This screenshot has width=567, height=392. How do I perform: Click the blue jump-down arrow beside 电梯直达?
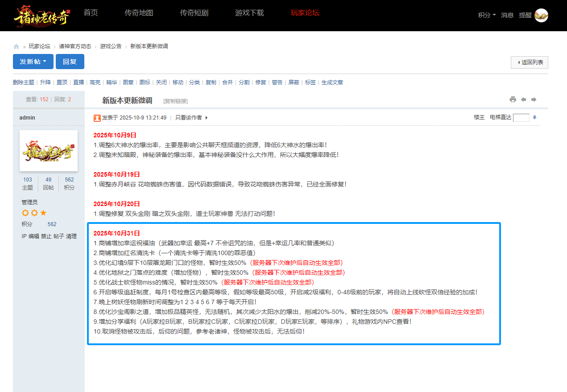click(534, 117)
